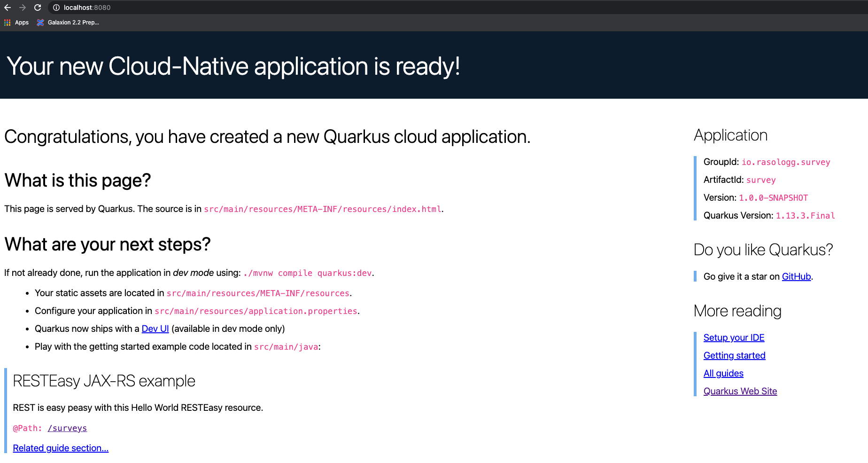This screenshot has height=463, width=868.
Task: Click the RESTEasy JAX-RS example heading
Action: click(104, 381)
